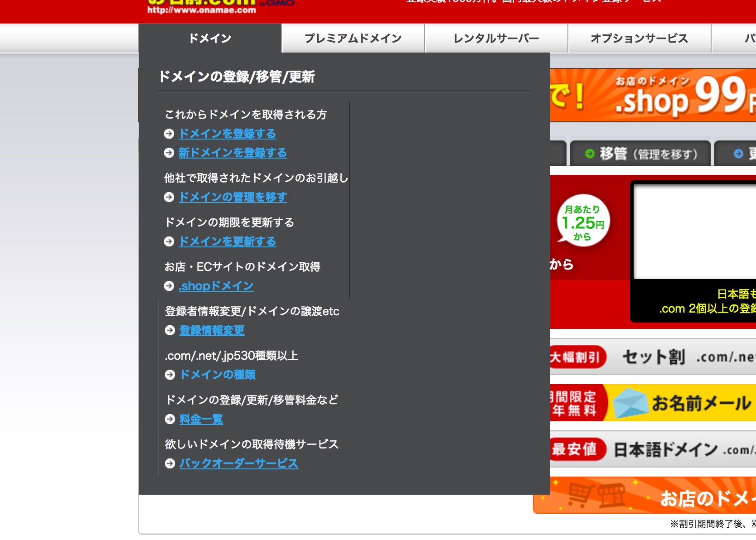Click arrow icon beside .shopドメイン
This screenshot has width=756, height=540.
pyautogui.click(x=169, y=286)
